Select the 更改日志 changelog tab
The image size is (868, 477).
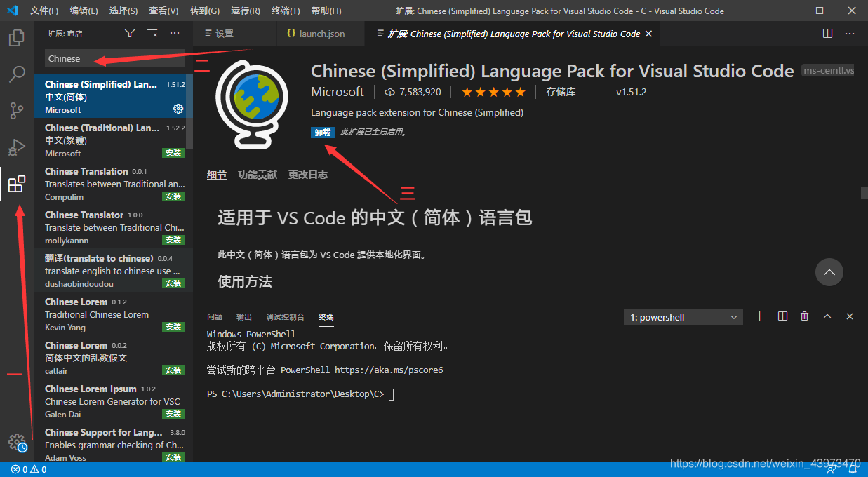[308, 175]
